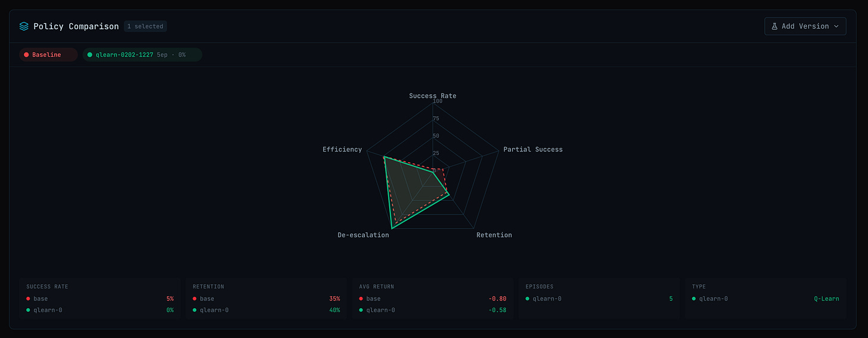
Task: Click qlearn-0 row in TYPE card
Action: 765,299
